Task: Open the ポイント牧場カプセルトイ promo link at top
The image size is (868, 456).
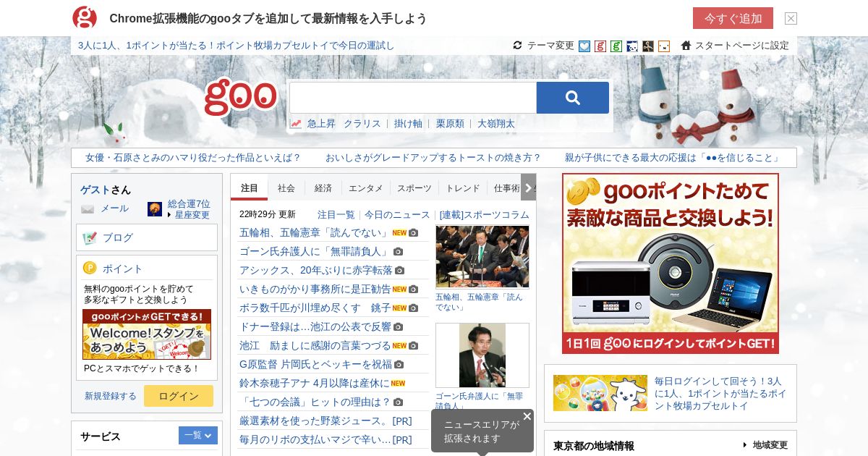Action: tap(236, 46)
